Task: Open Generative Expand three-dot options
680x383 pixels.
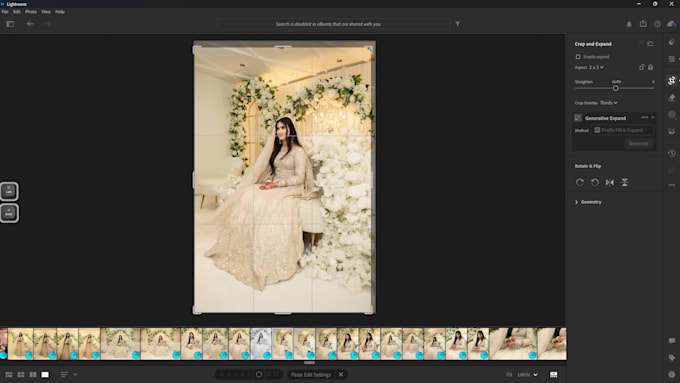Action: (645, 118)
